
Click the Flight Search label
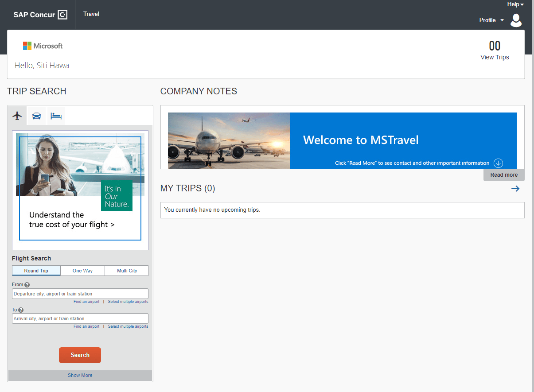pos(31,258)
